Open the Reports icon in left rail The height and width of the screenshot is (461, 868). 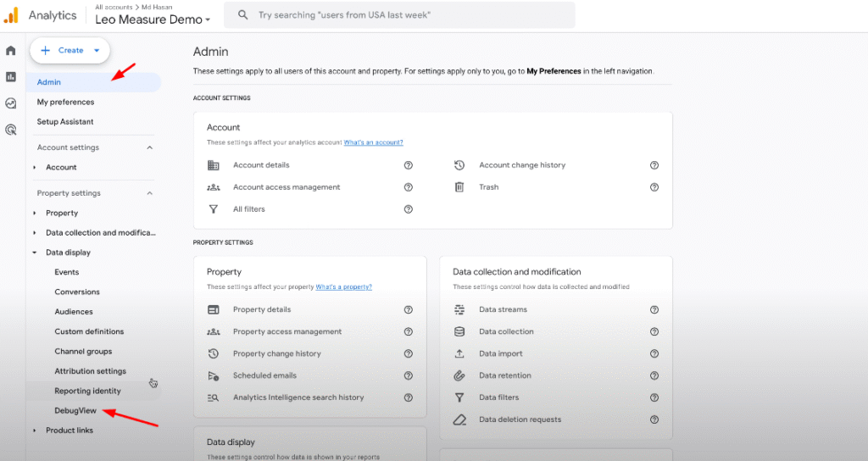pos(10,77)
